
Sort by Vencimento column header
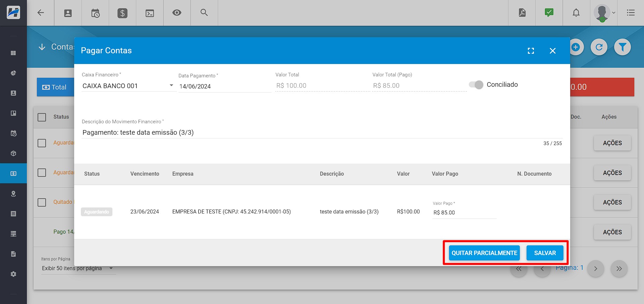(145, 174)
